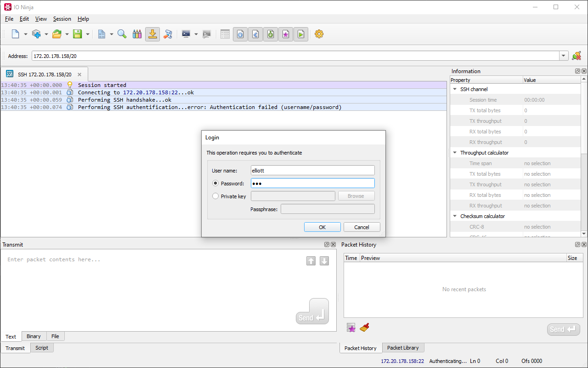
Task: Close the Packet History panel
Action: click(584, 245)
